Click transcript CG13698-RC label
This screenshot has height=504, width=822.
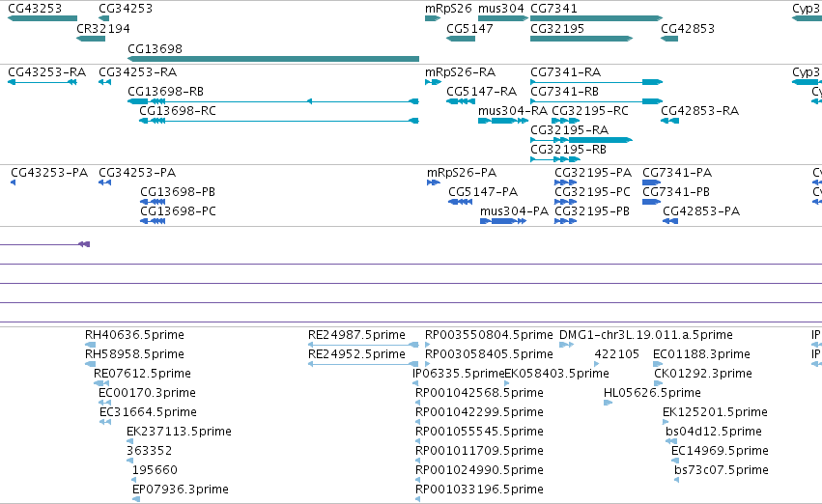178,110
